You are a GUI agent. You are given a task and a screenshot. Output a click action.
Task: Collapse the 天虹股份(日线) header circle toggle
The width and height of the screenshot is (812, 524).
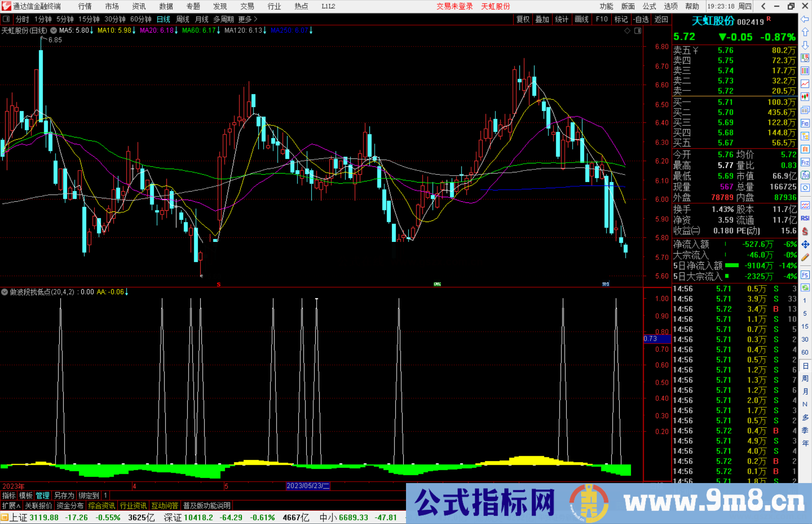tap(53, 31)
